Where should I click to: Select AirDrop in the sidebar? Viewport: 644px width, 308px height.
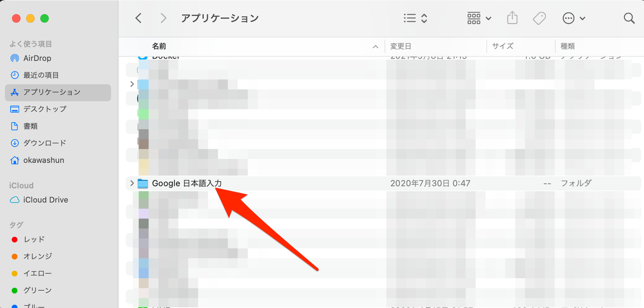(x=58, y=58)
